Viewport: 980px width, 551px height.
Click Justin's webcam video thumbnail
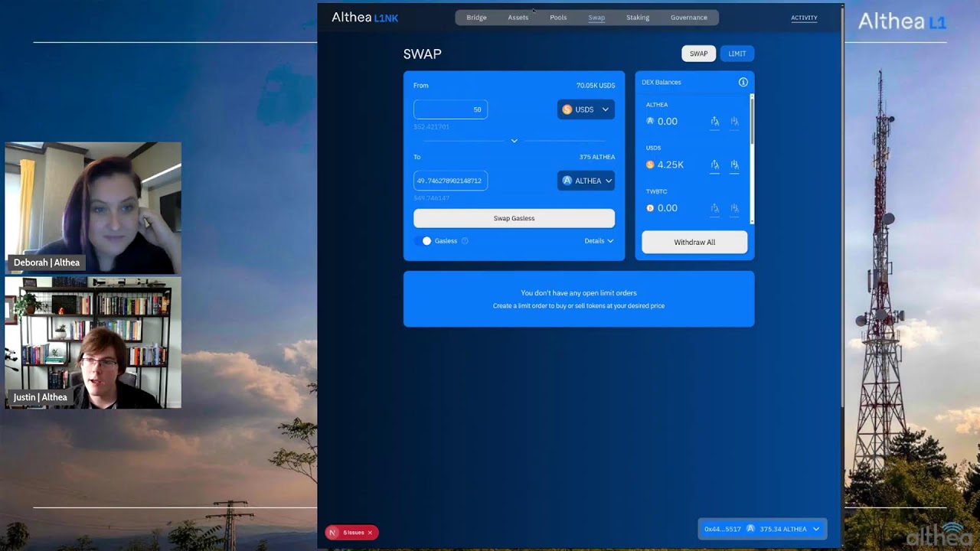93,342
